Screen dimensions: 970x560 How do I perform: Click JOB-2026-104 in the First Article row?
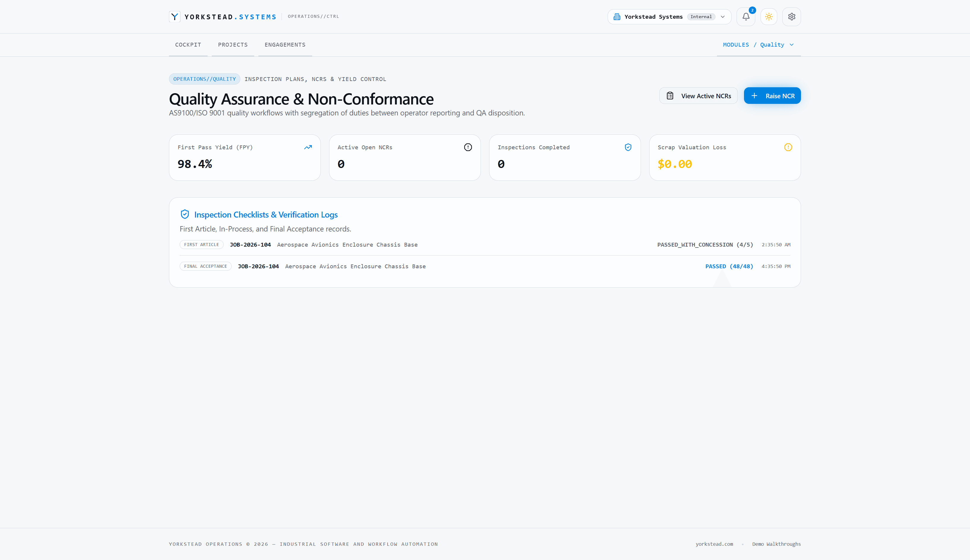pyautogui.click(x=250, y=245)
